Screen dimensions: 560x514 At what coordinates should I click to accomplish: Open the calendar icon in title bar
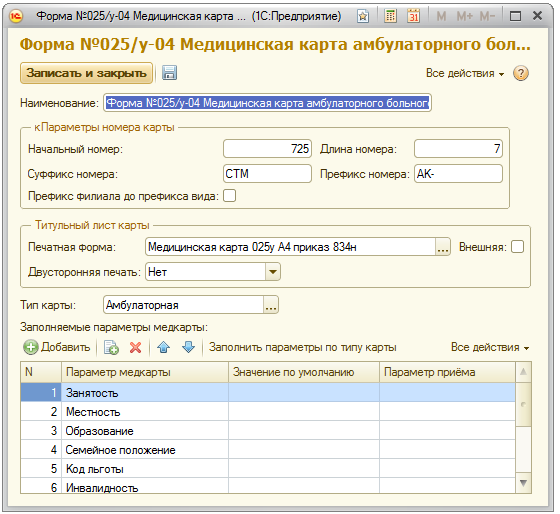[414, 16]
